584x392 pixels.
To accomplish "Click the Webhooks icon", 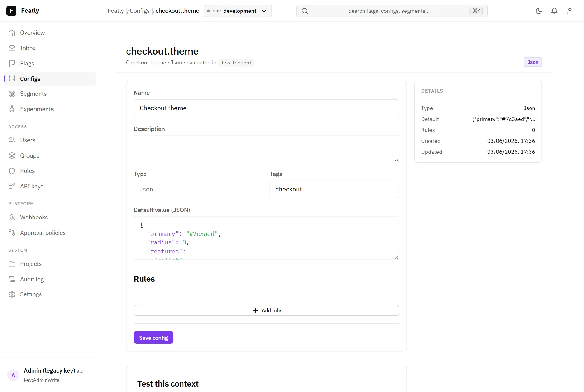I will click(12, 218).
